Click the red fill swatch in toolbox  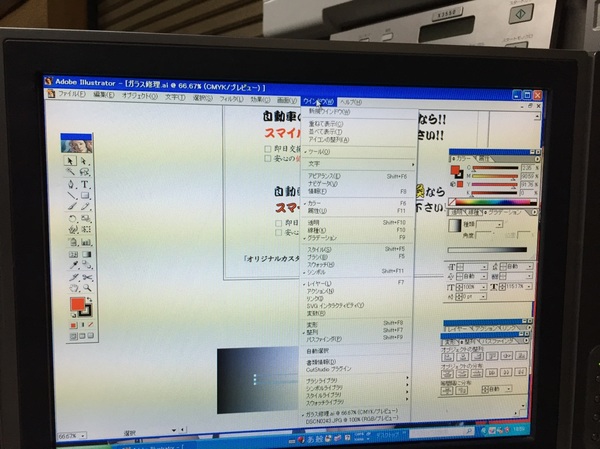coord(76,304)
